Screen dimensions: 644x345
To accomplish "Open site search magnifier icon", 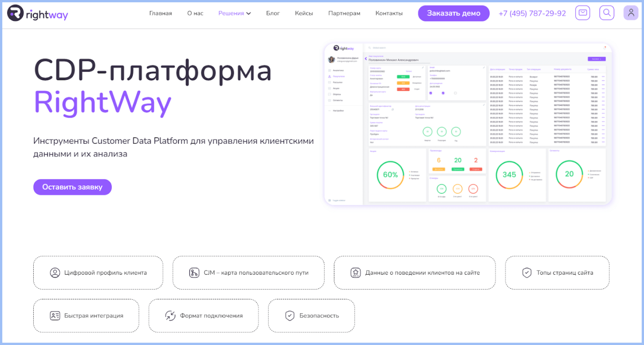I will [x=607, y=13].
